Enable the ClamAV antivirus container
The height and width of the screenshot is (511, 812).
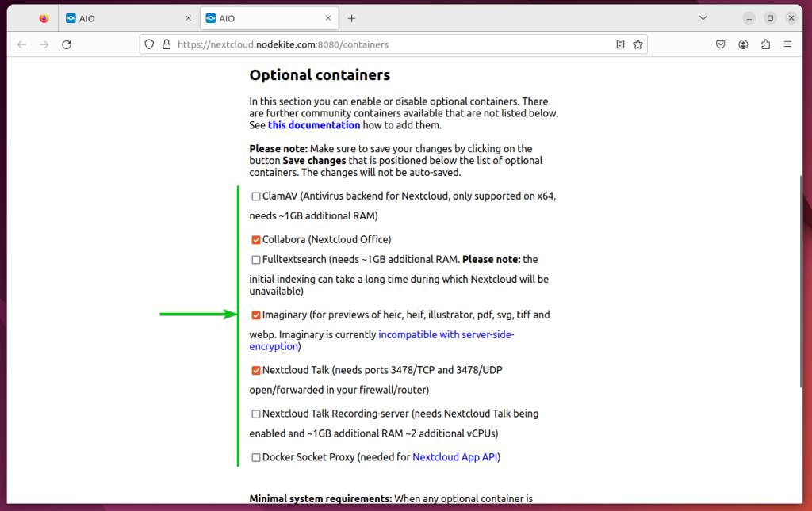click(x=255, y=196)
